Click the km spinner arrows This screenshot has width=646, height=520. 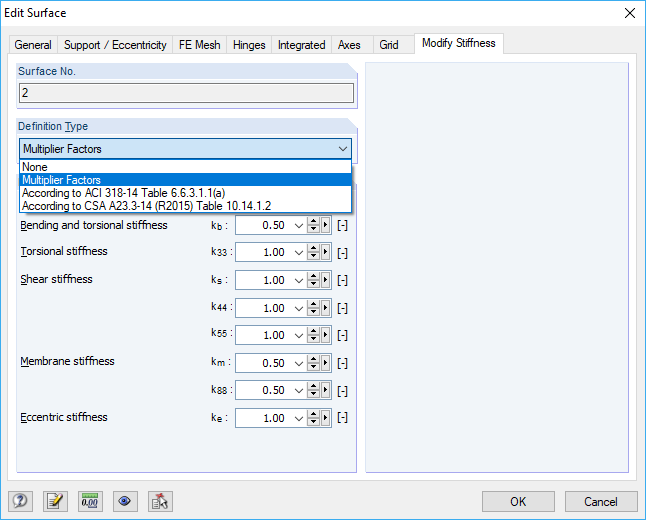(314, 363)
